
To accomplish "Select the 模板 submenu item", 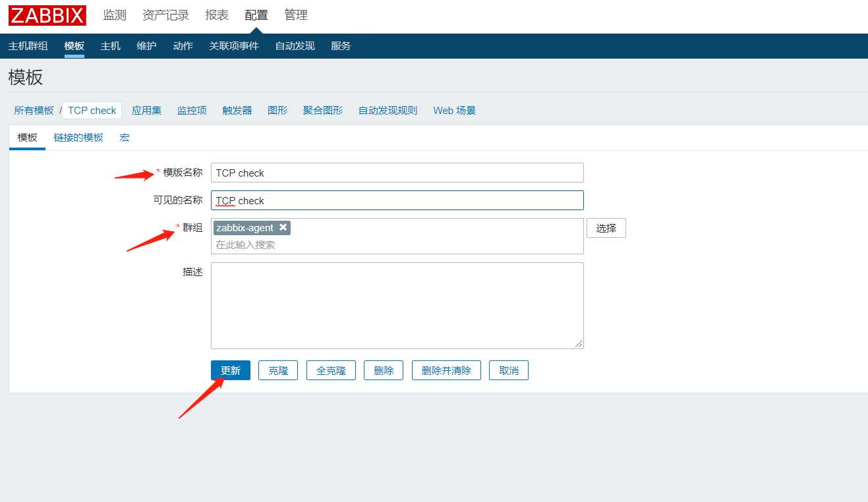I will (74, 46).
